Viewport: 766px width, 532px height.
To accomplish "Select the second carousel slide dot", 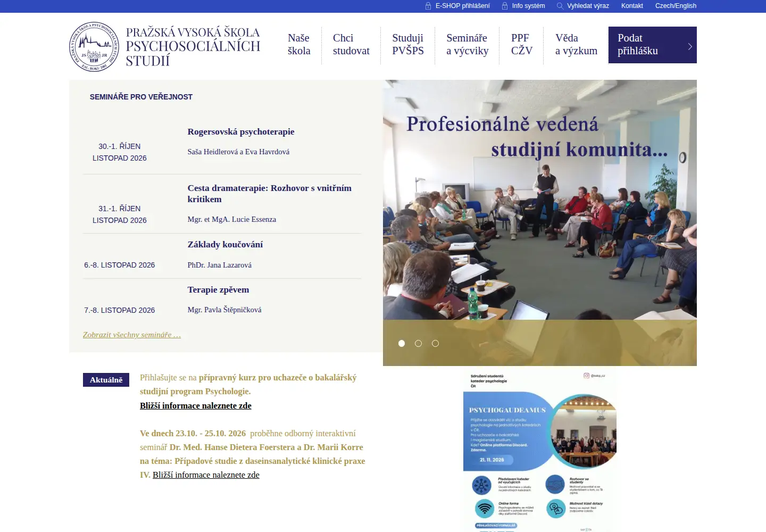I will click(418, 343).
